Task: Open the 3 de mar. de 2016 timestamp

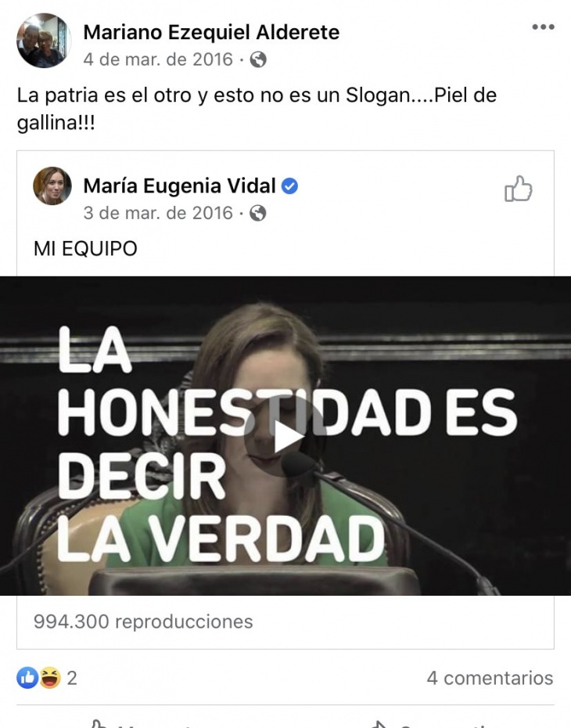Action: tap(158, 213)
